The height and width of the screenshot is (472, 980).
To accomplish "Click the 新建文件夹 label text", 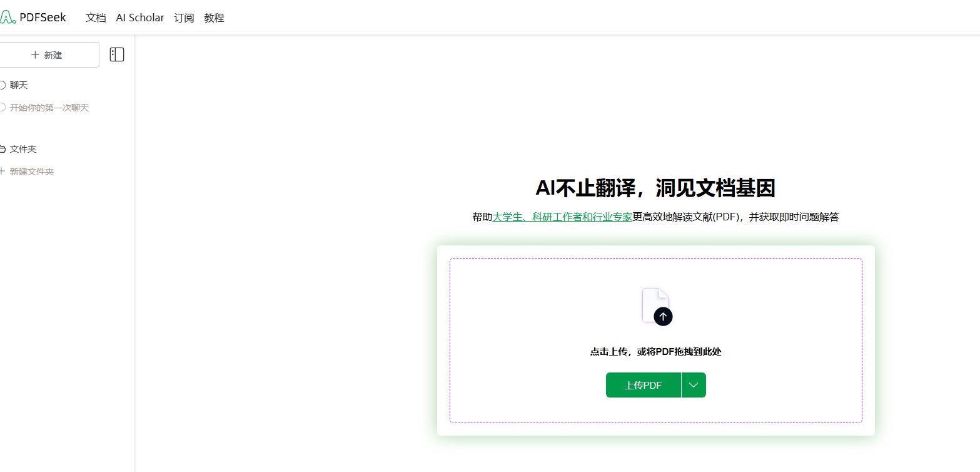I will pos(32,172).
